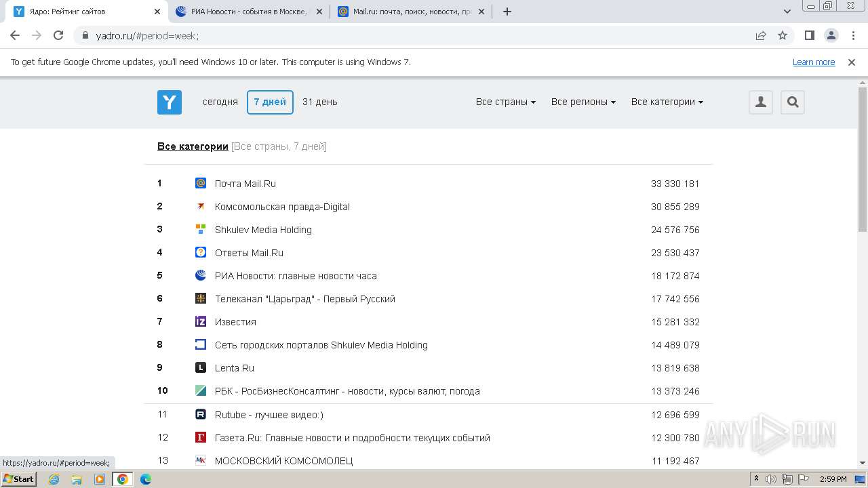Open the tab search chevron
This screenshot has height=488, width=868.
(787, 12)
